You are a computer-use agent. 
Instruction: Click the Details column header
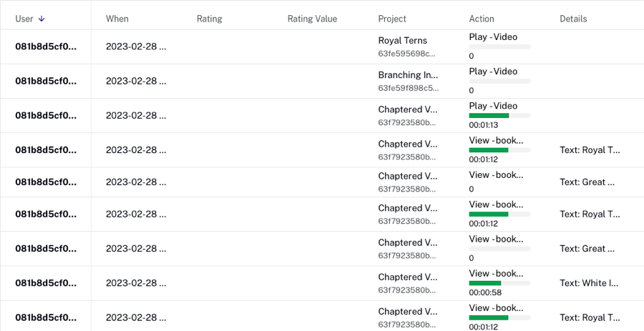(x=573, y=19)
